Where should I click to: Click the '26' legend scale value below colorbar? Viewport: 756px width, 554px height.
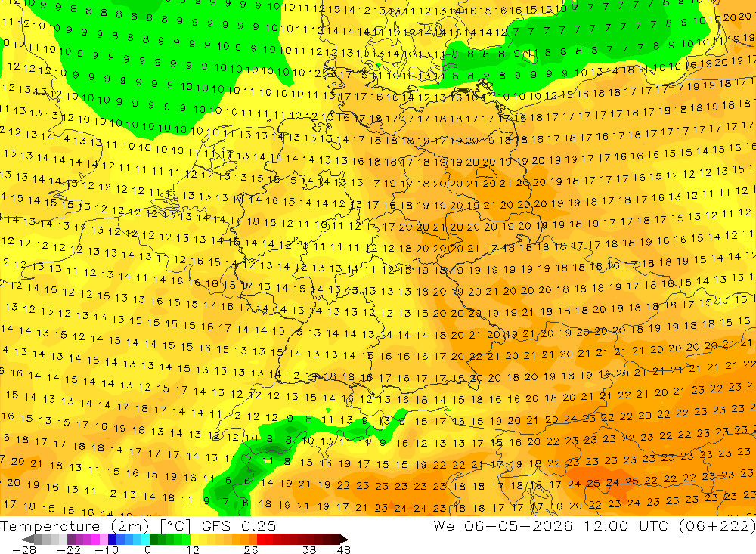point(251,549)
